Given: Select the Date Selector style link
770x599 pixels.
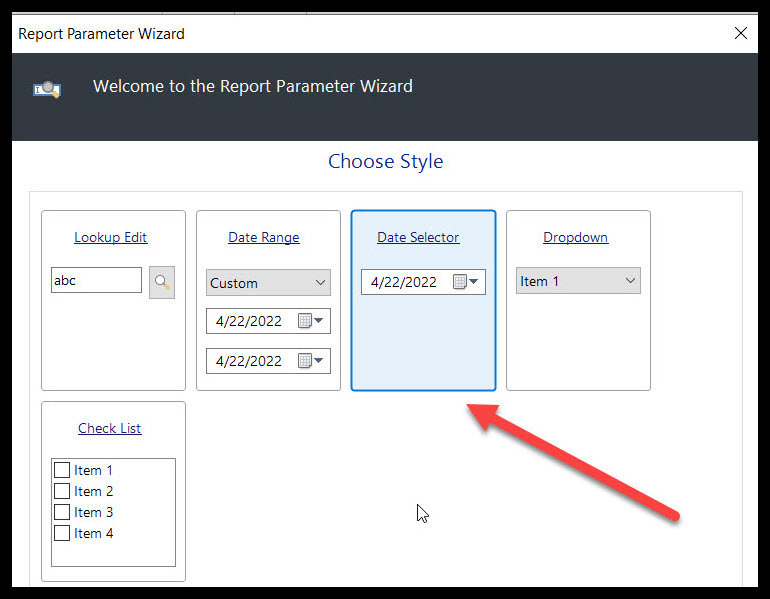Looking at the screenshot, I should pos(418,237).
